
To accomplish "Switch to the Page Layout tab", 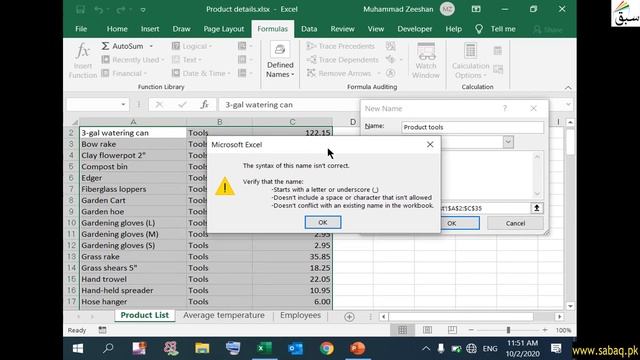I will pyautogui.click(x=223, y=29).
